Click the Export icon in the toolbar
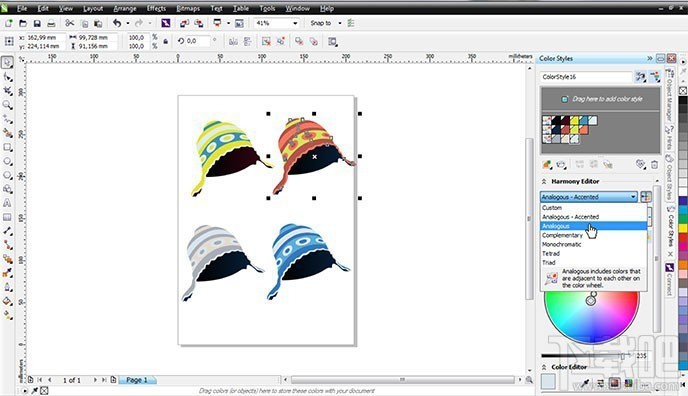The image size is (688, 396). (199, 23)
